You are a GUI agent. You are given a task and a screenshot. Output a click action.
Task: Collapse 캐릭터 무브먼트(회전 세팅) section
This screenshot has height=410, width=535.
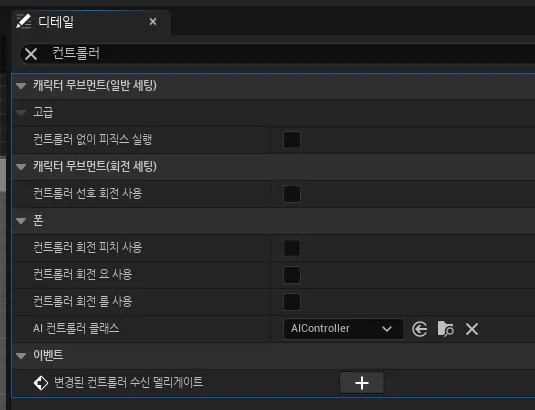point(21,167)
